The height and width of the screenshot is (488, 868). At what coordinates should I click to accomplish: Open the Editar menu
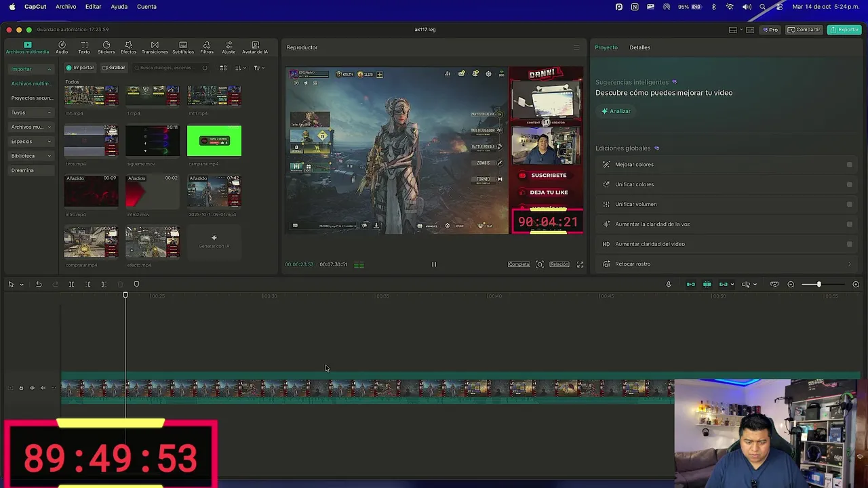point(93,7)
